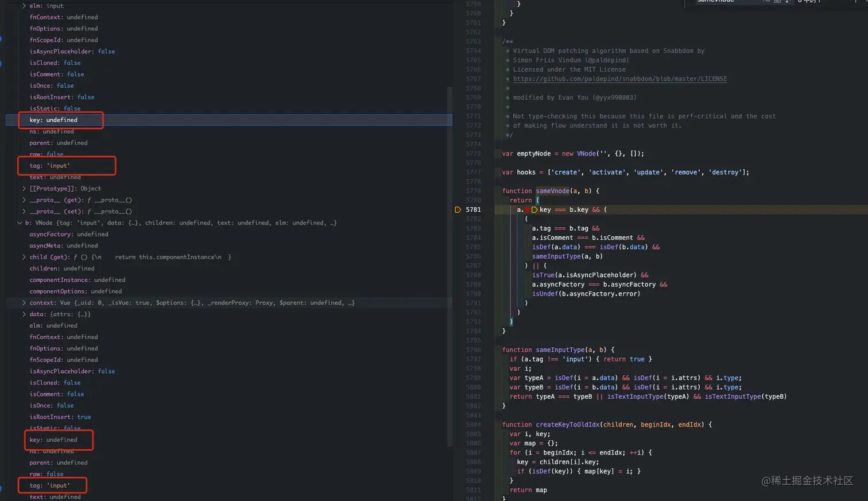The height and width of the screenshot is (501, 868).
Task: Select the highlighted 'key: undefined' row
Action: pyautogui.click(x=228, y=120)
